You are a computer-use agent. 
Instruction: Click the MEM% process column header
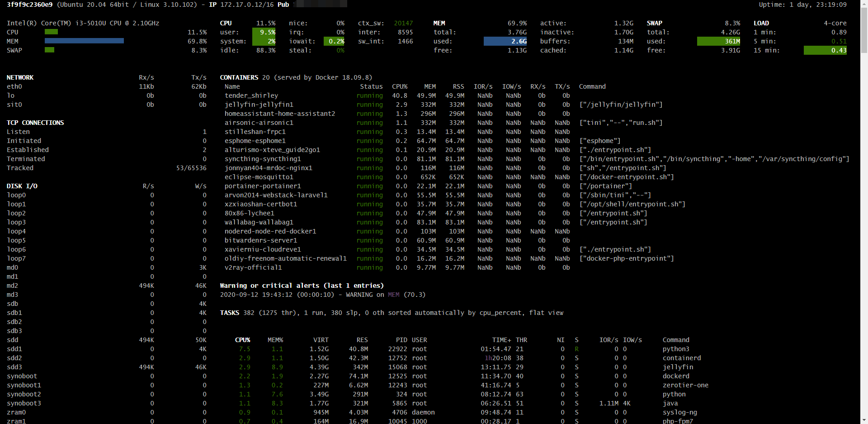pyautogui.click(x=275, y=340)
